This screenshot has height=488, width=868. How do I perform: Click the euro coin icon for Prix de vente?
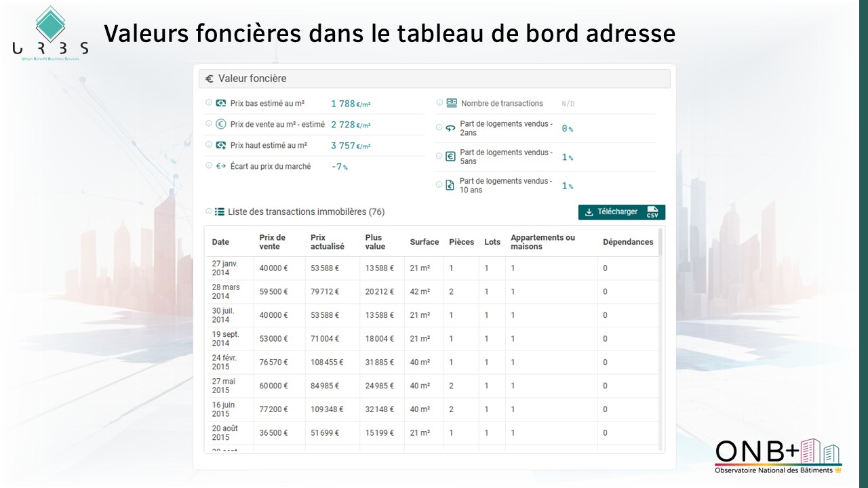(221, 124)
